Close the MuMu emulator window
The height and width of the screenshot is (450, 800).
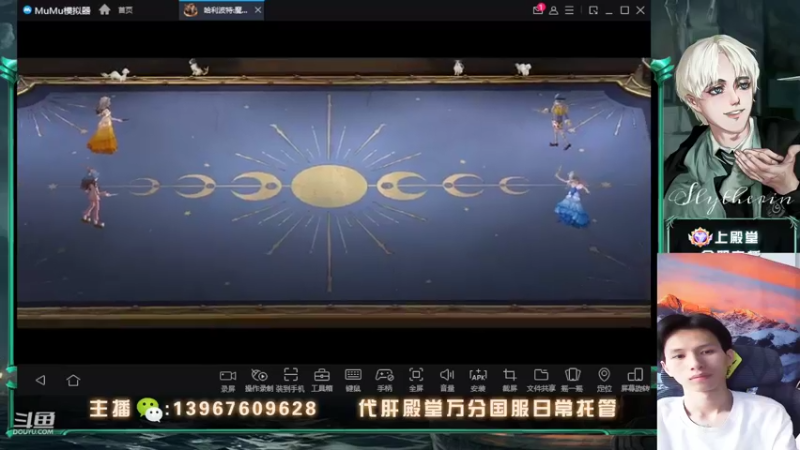(x=640, y=10)
